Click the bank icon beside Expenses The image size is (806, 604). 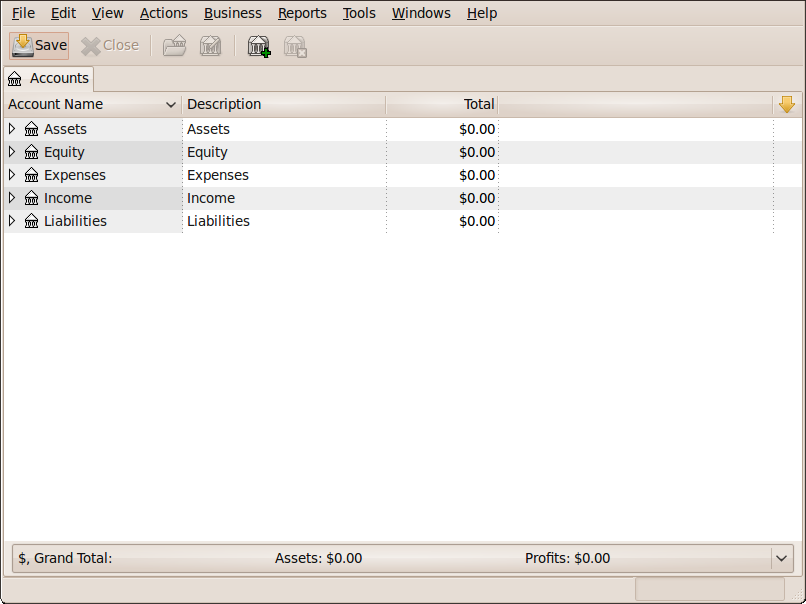coord(31,174)
